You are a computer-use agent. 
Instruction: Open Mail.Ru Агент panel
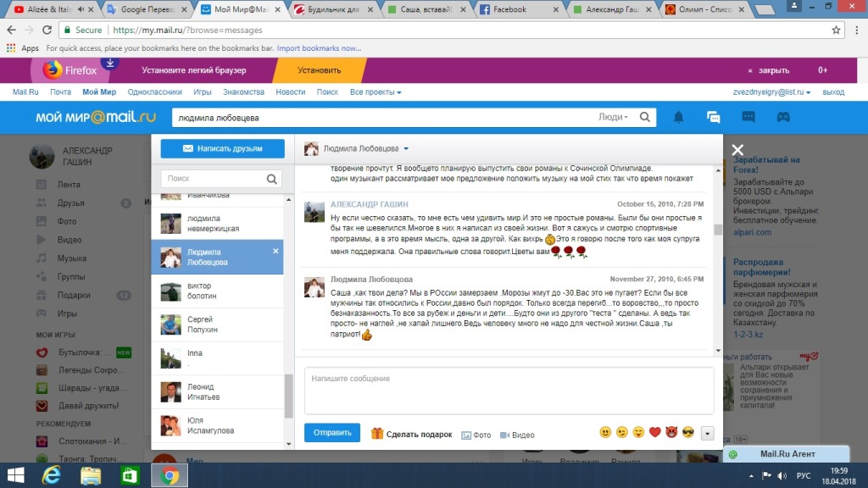[786, 454]
